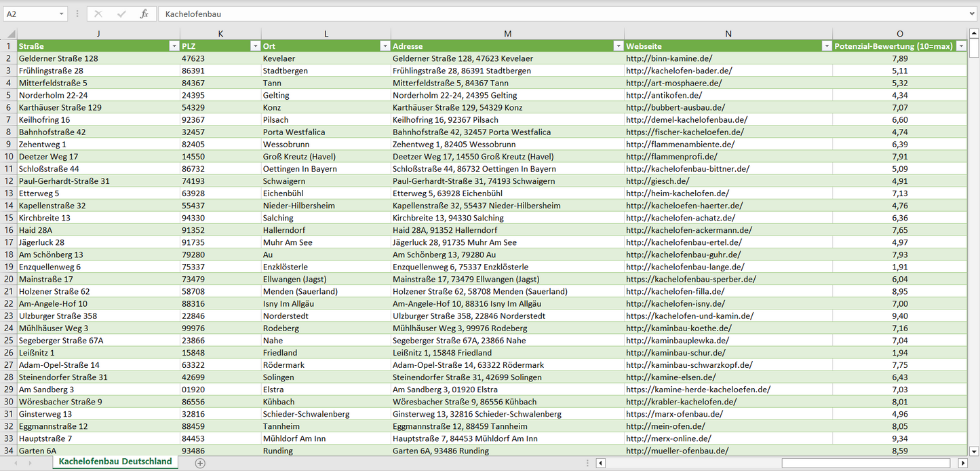Viewport: 980px width, 471px height.
Task: Click the Select All corner triangle
Action: point(9,34)
